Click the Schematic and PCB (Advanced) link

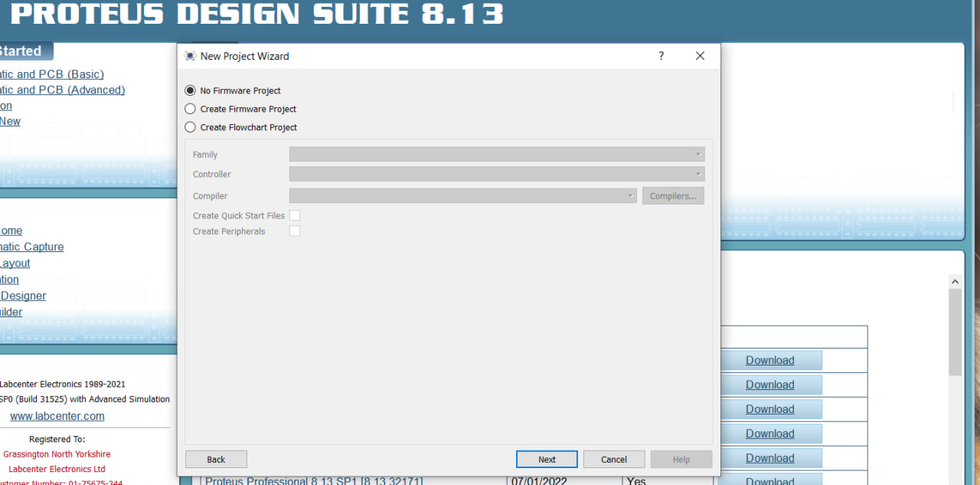[62, 90]
